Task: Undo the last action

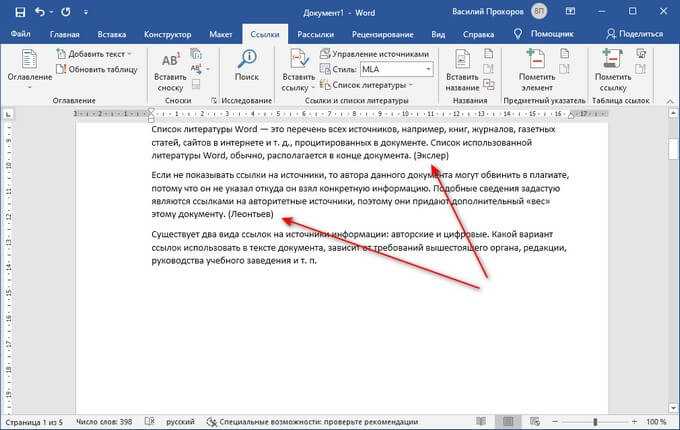Action: point(40,12)
